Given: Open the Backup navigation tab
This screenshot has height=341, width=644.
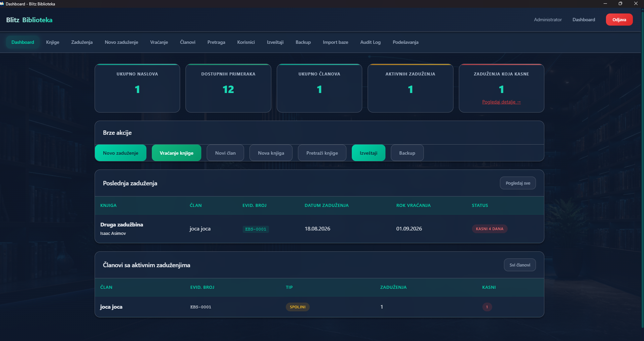Looking at the screenshot, I should click(x=303, y=42).
